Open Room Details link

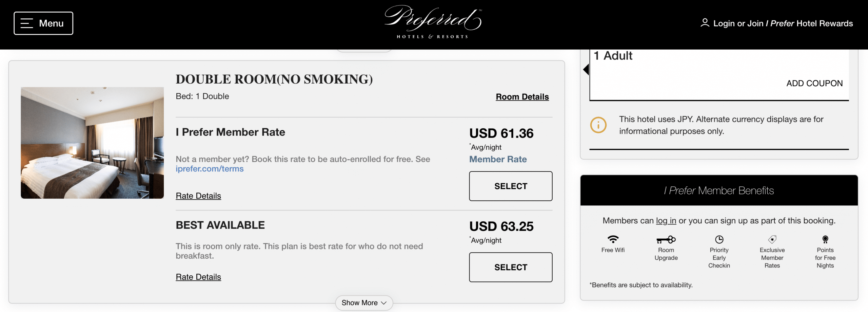(522, 97)
